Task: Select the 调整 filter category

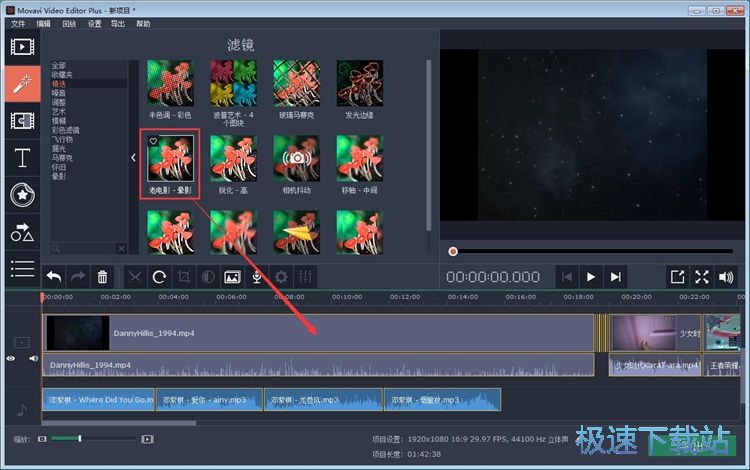Action: pyautogui.click(x=59, y=102)
